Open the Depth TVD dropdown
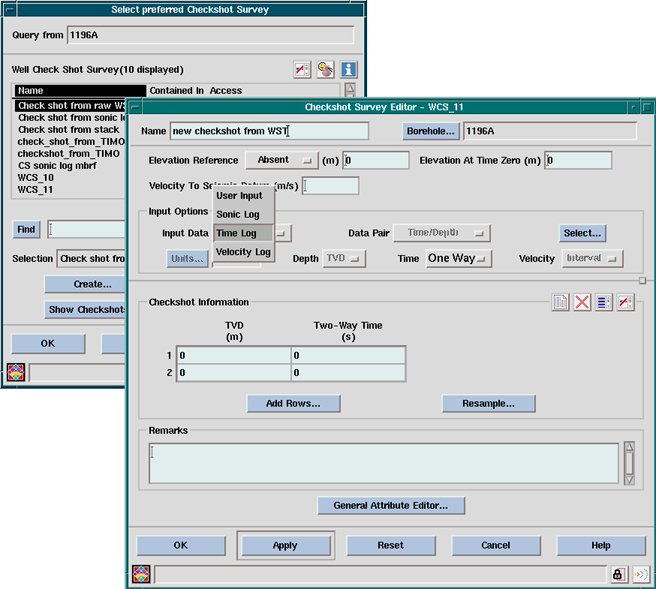Screen dimensions: 656x589 [x=344, y=259]
